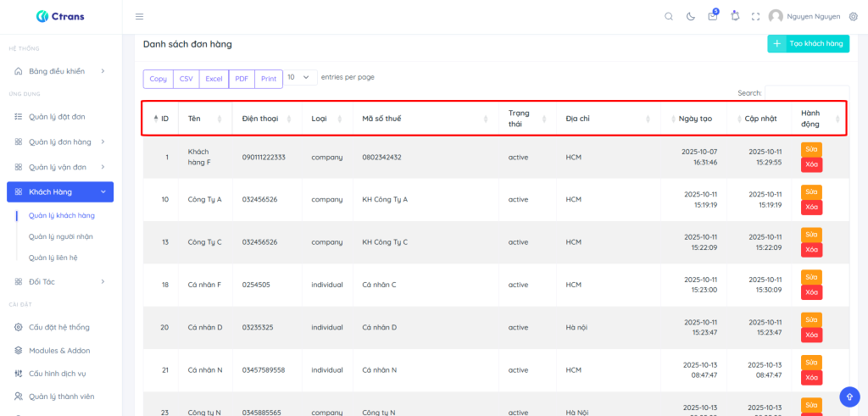Toggle dark mode with the moon icon
The image size is (868, 416).
pyautogui.click(x=691, y=16)
